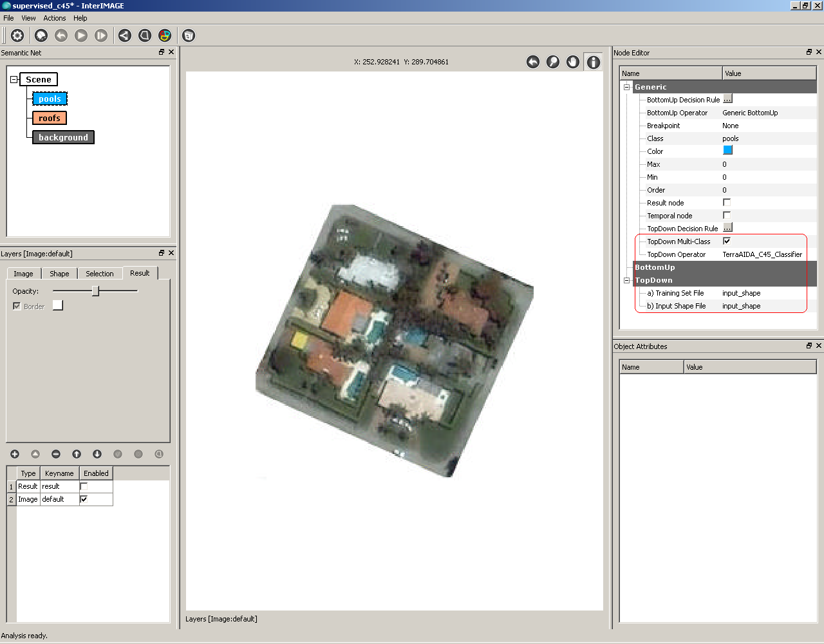Open the multicolor polygon classification tool
Image resolution: width=824 pixels, height=644 pixels.
[x=165, y=35]
